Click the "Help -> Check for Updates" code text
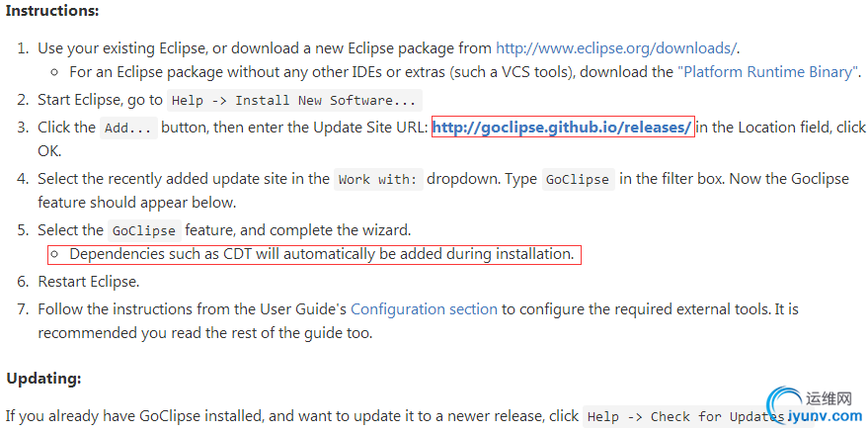The image size is (868, 432). 684,416
